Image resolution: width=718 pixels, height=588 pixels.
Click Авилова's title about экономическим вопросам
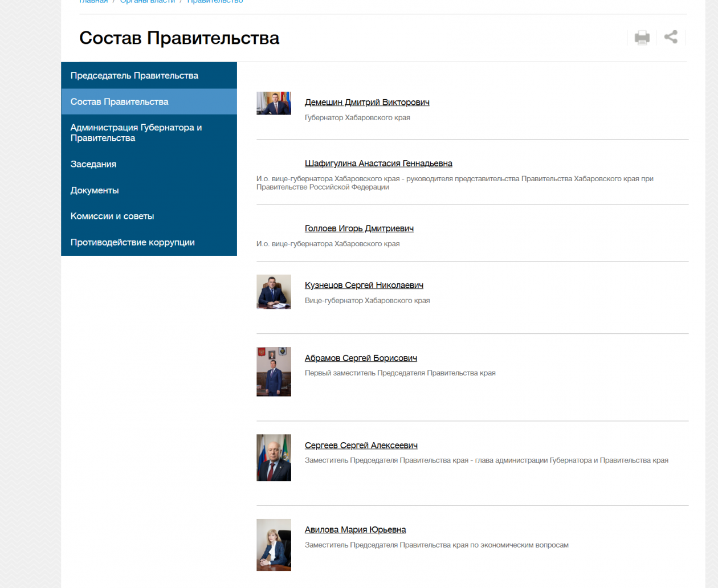coord(436,545)
